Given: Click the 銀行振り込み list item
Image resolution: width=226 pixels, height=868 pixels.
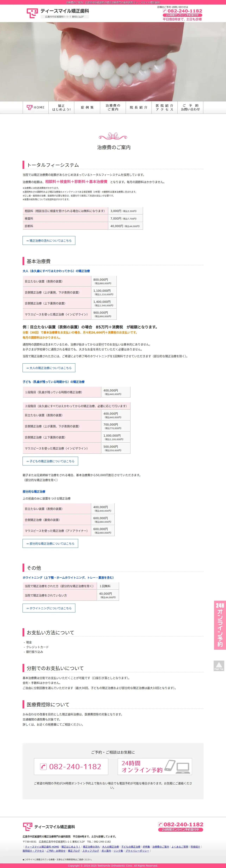Looking at the screenshot, I should [x=34, y=652].
